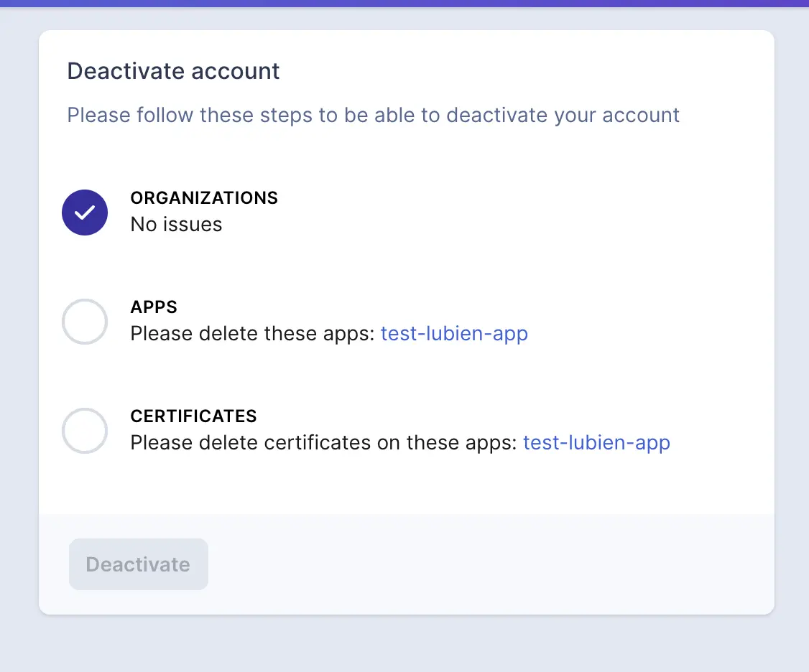The width and height of the screenshot is (809, 672).
Task: Click the "Please delete these apps:" text
Action: coord(253,334)
